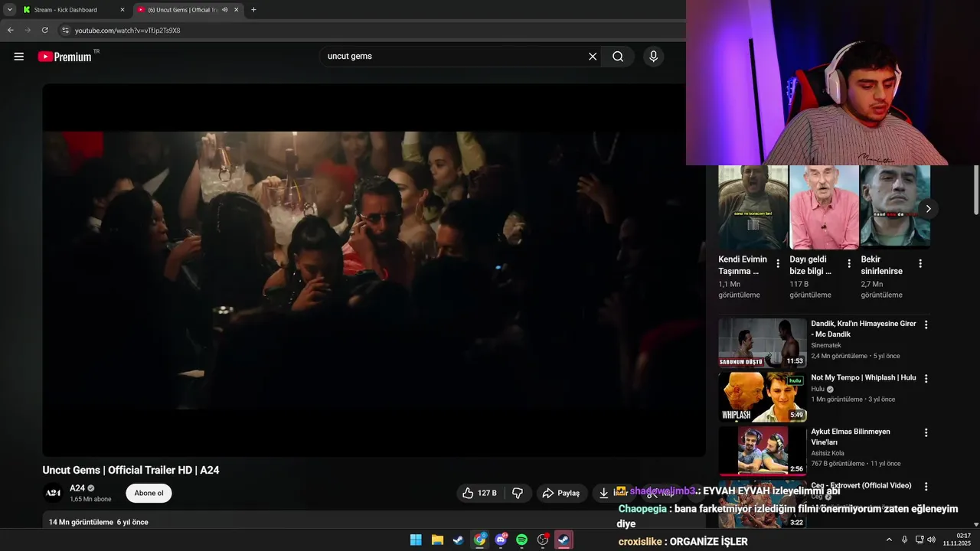980x551 pixels.
Task: Open menu for 'Not My Tempo | Whiplash' video
Action: tap(926, 379)
